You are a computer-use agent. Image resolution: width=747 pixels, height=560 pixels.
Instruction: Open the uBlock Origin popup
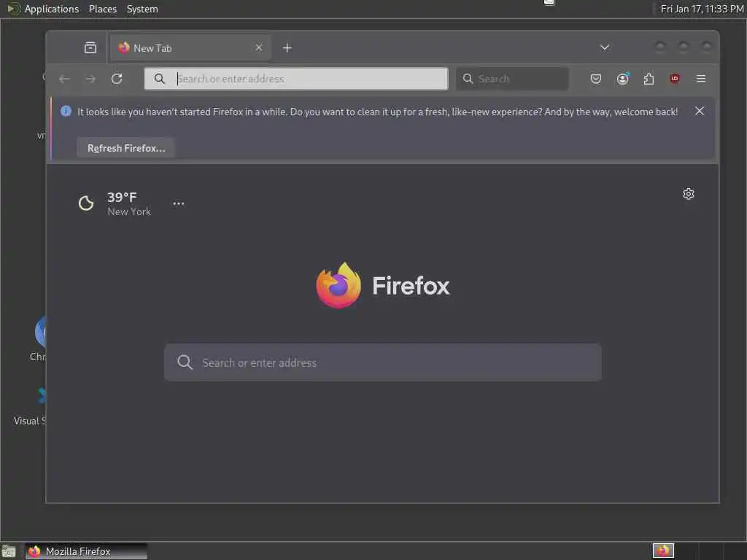tap(675, 79)
